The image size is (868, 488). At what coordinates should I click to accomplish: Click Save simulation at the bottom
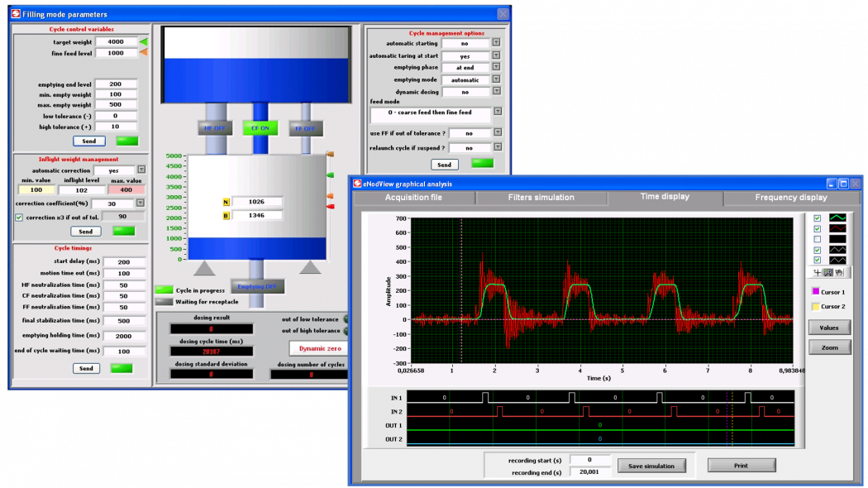click(x=651, y=465)
